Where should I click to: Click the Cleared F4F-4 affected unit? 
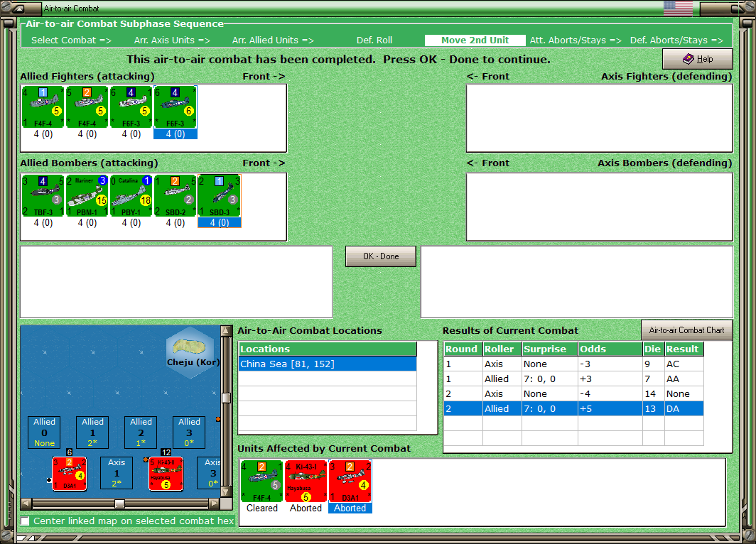pyautogui.click(x=261, y=481)
